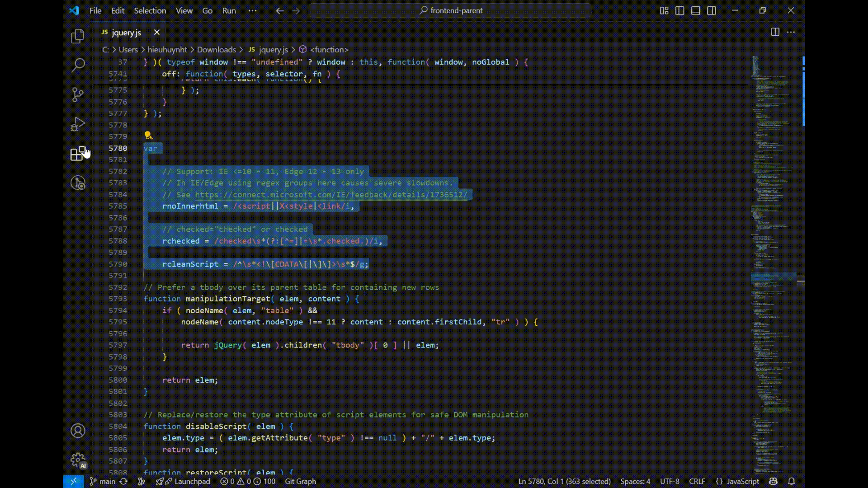Toggle the secondary side bar layout button
This screenshot has height=488, width=868.
(712, 10)
